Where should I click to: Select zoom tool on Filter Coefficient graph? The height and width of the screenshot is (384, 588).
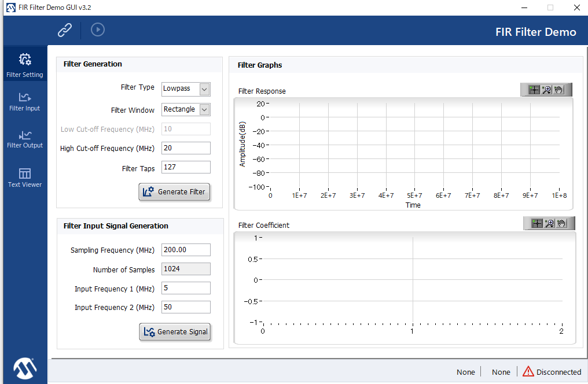click(549, 223)
